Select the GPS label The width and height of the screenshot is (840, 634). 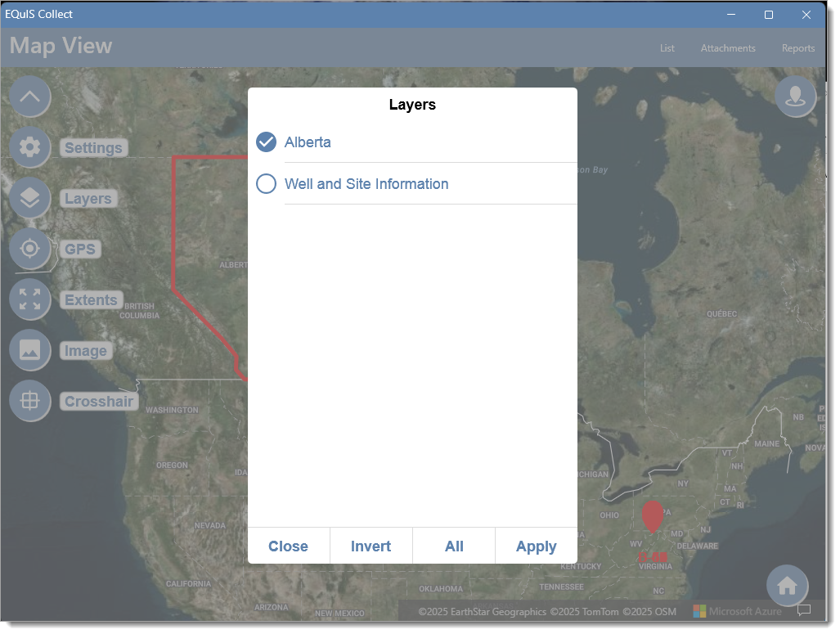(80, 249)
